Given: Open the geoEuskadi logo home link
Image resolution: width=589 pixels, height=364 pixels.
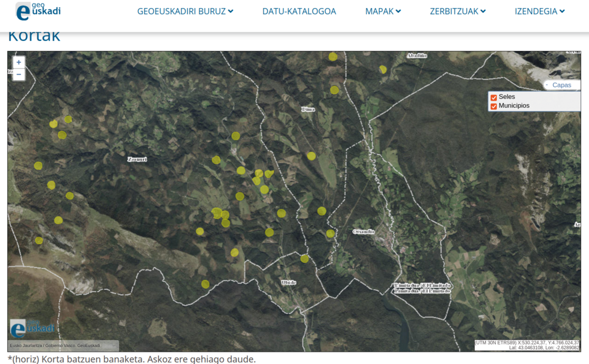Looking at the screenshot, I should click(x=38, y=11).
